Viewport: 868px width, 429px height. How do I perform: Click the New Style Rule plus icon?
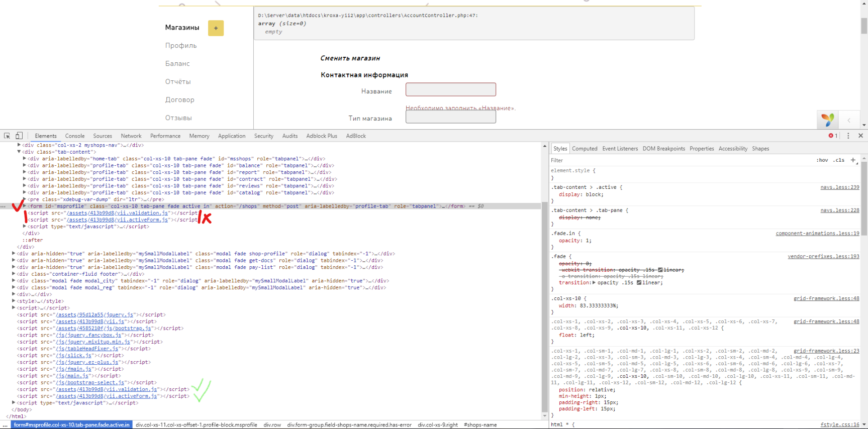853,160
